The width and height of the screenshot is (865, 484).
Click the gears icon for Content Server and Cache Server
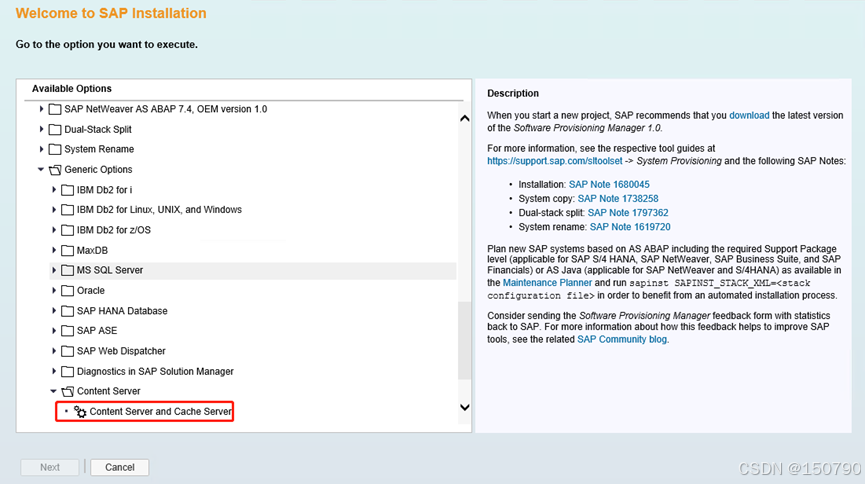[80, 412]
